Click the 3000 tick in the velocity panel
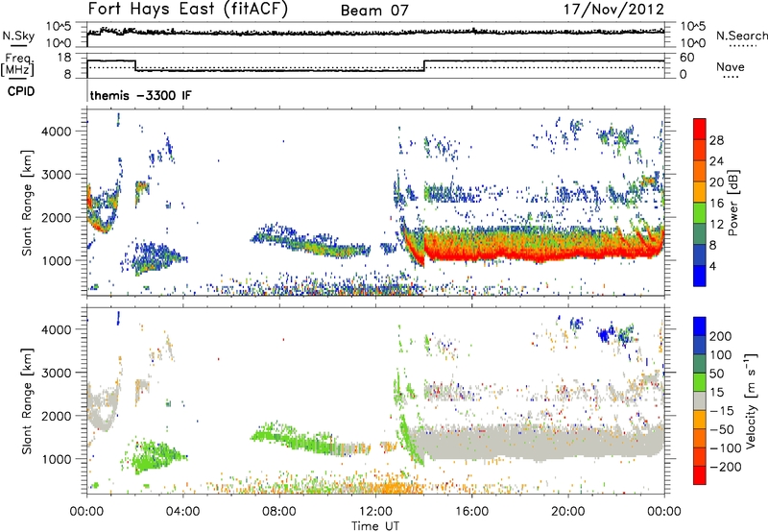Image resolution: width=768 pixels, height=532 pixels. point(57,373)
